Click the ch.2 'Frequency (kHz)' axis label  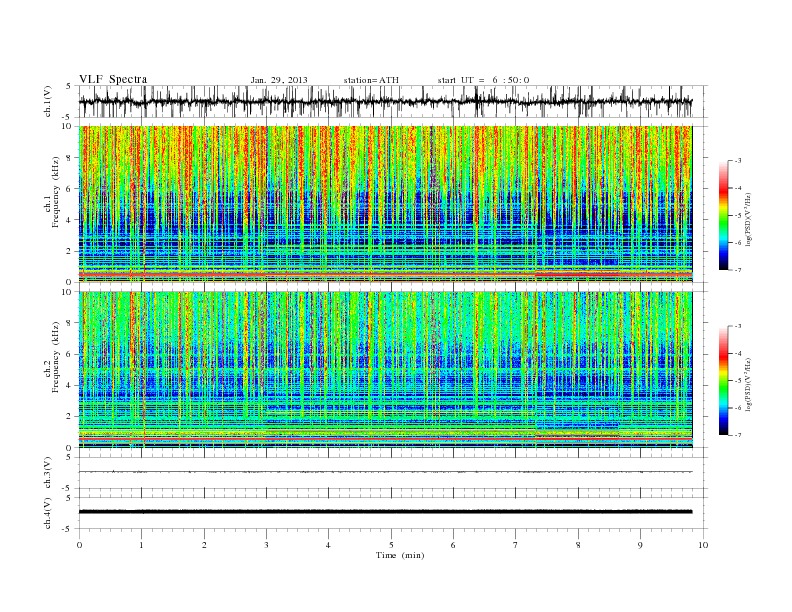click(55, 357)
